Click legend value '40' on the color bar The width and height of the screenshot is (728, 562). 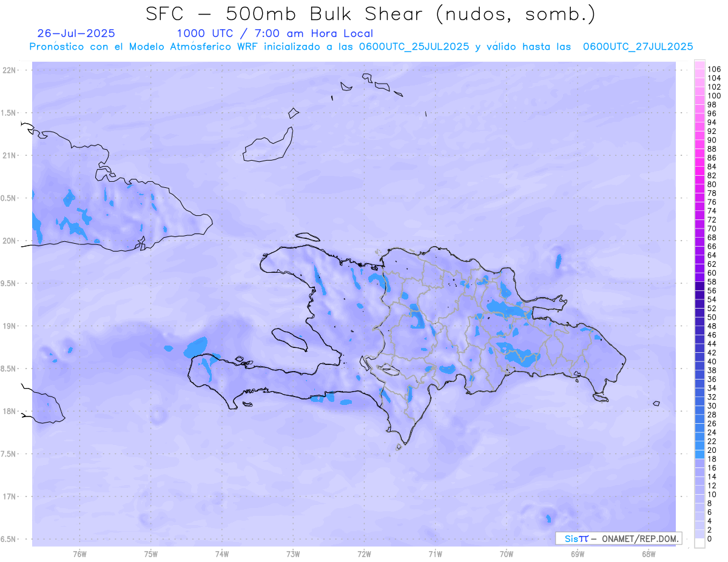click(712, 361)
